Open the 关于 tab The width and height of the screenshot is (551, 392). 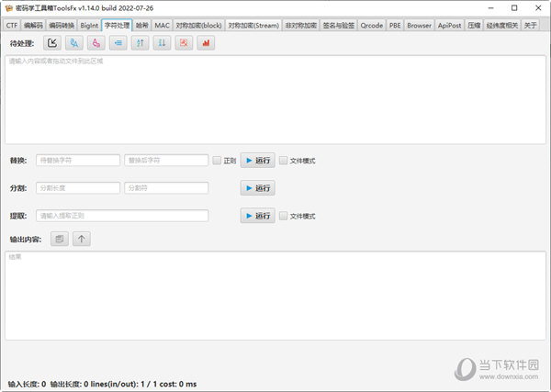(530, 26)
